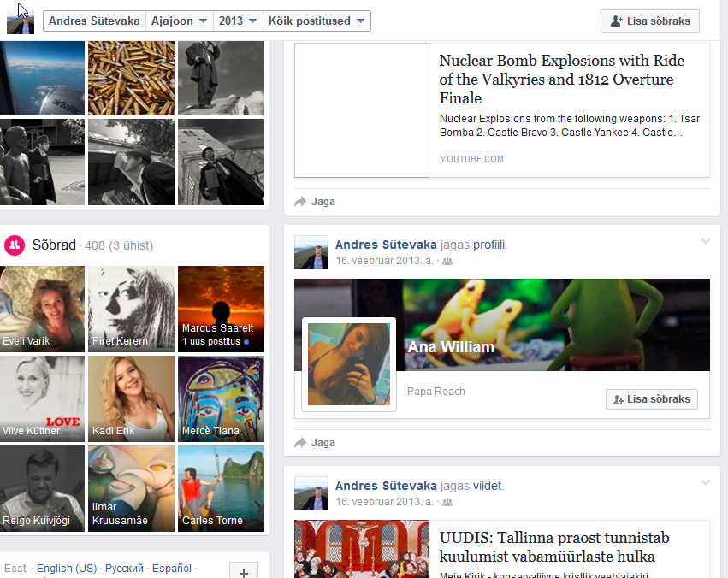Open photo of man with statue

42,162
